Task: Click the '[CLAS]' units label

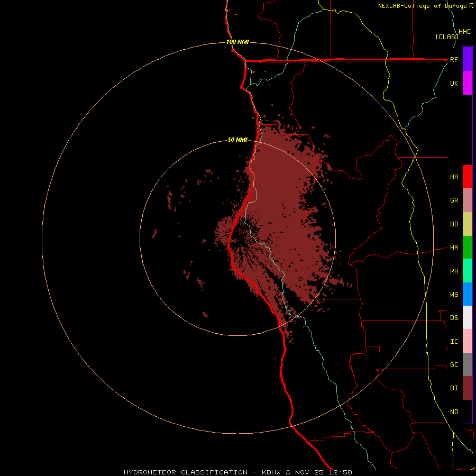Action: (x=447, y=36)
